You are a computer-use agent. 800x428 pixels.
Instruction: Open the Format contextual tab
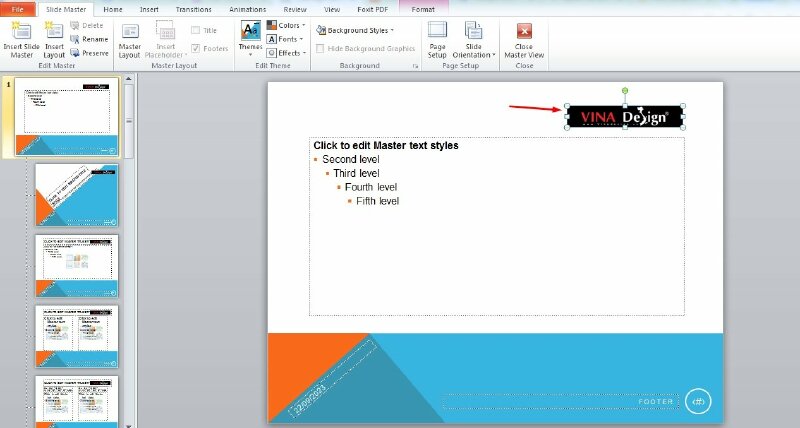click(x=423, y=9)
